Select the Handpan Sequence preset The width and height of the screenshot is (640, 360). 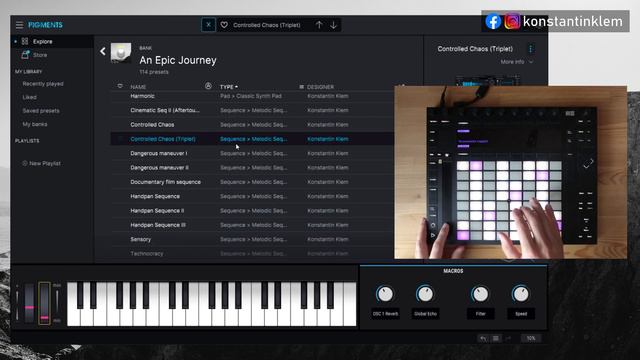coord(155,196)
